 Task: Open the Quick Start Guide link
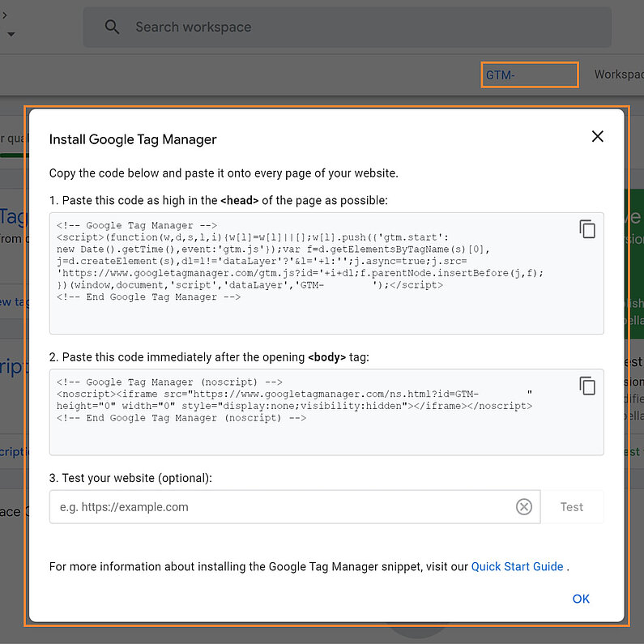517,566
